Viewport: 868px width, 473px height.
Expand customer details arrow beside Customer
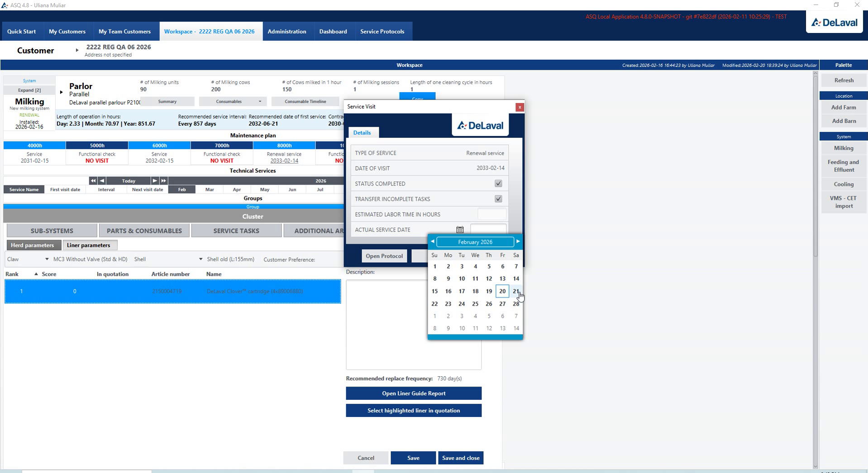[x=77, y=50]
